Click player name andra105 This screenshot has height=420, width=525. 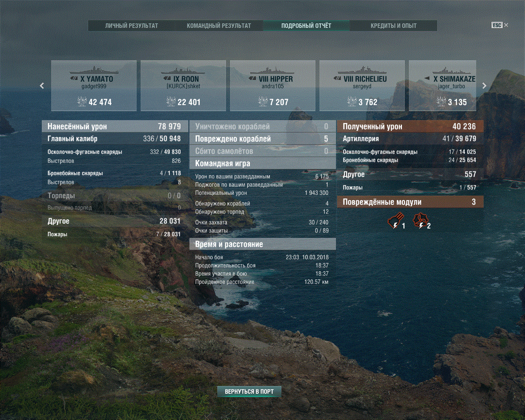273,87
